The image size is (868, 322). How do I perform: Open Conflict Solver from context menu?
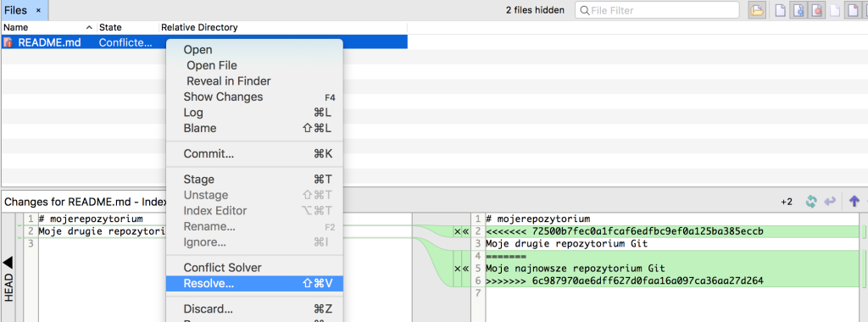click(254, 267)
